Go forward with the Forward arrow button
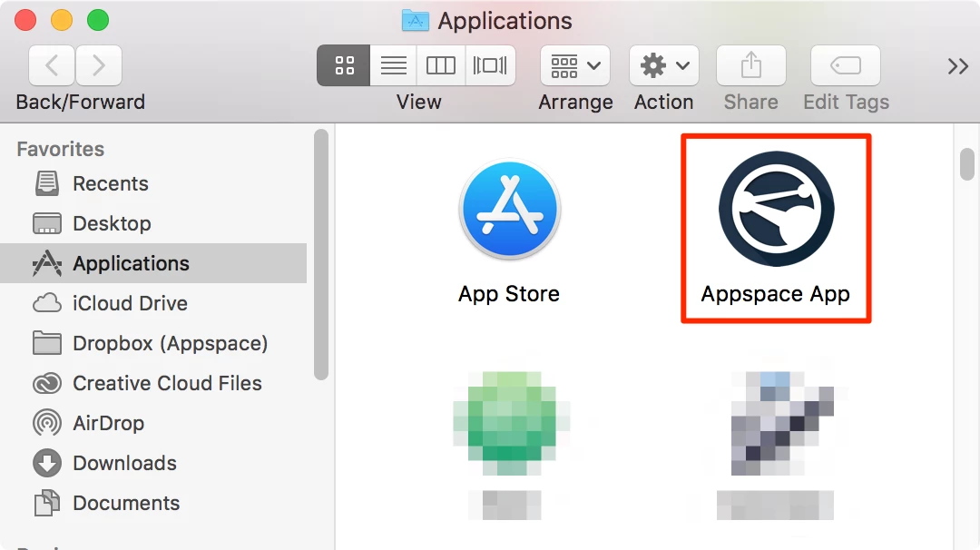Image resolution: width=980 pixels, height=550 pixels. (99, 65)
